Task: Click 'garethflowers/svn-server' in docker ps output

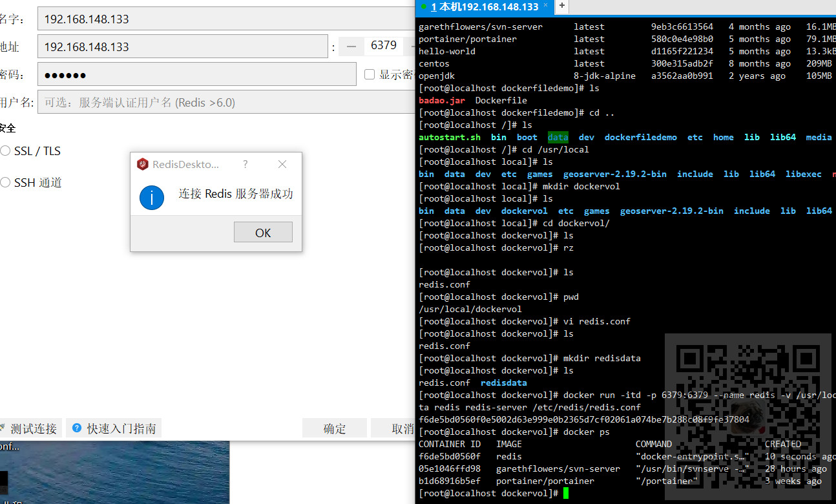Action: point(558,468)
